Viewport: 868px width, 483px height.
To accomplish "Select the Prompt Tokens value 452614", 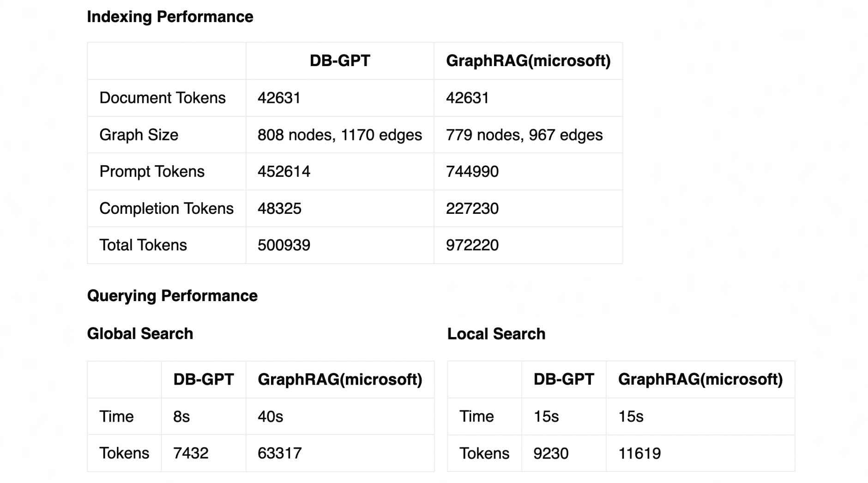I will click(x=284, y=172).
